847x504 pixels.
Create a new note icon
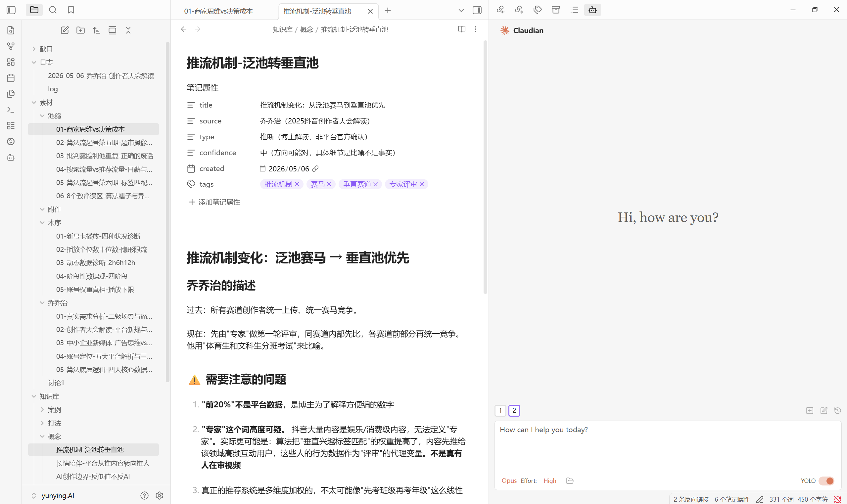[x=65, y=30]
